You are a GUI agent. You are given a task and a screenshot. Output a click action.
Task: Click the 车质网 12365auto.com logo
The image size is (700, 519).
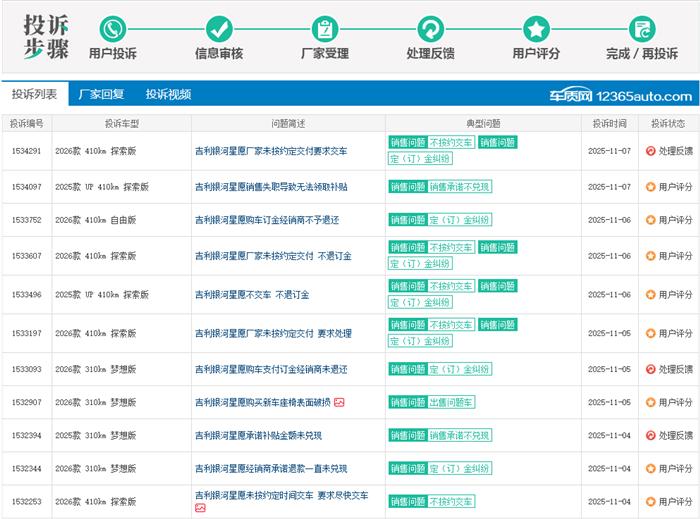tap(620, 96)
